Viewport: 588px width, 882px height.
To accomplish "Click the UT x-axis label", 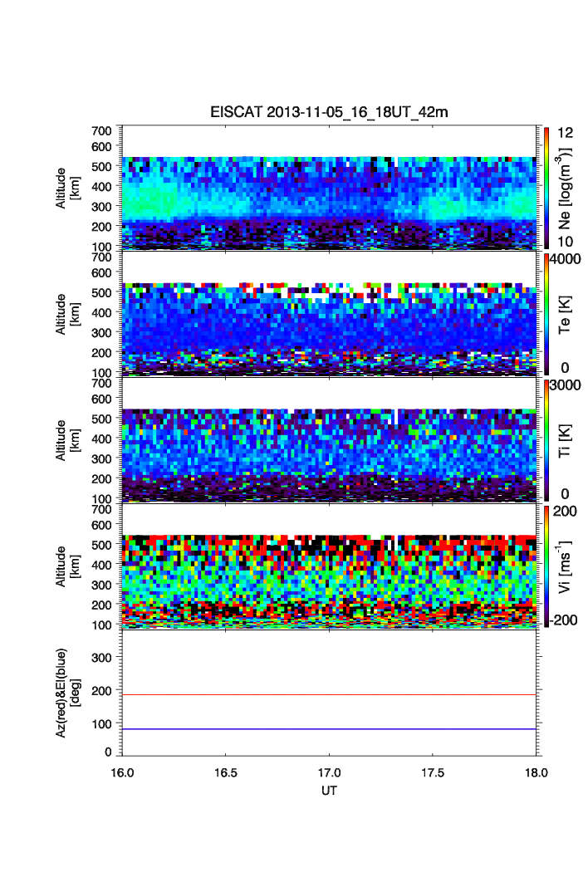I will [329, 791].
